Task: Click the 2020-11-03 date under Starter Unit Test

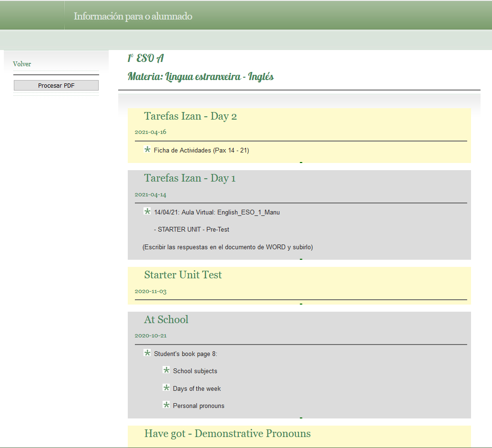Action: (150, 291)
